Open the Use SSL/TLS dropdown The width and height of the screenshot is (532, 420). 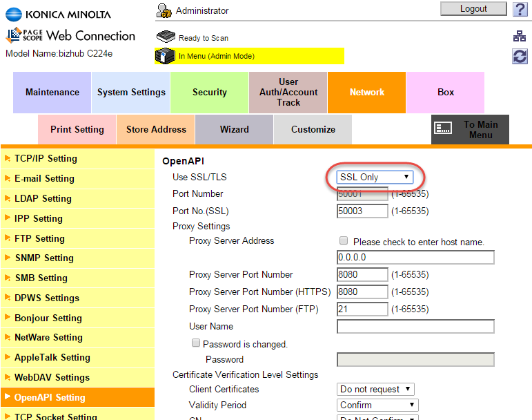(x=375, y=177)
